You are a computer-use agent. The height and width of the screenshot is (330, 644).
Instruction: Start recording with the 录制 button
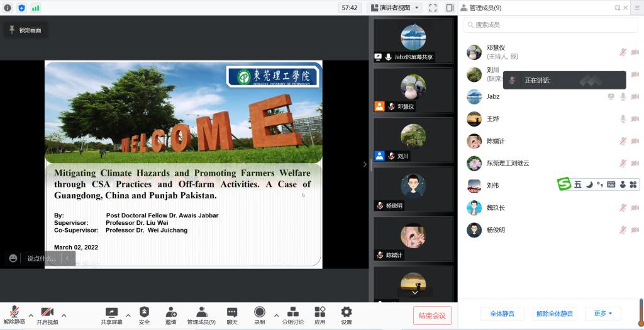pos(259,315)
